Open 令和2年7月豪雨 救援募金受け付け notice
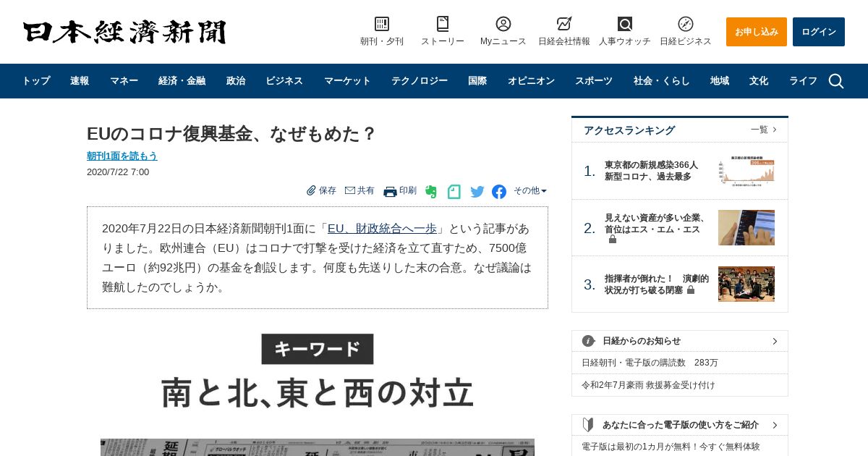Screen dimensions: 868x456 pos(648,385)
